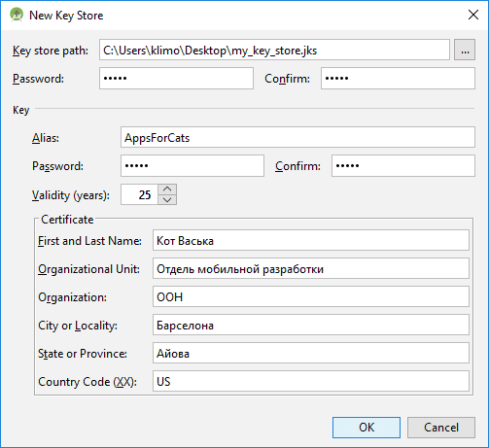The image size is (489, 448).
Task: Click the Android Studio icon in title bar
Action: pos(17,15)
